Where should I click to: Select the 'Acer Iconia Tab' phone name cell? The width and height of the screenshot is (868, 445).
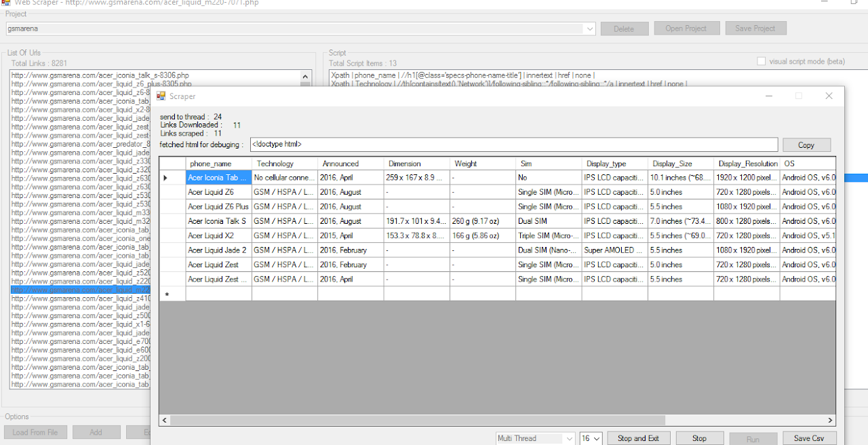[x=219, y=178]
